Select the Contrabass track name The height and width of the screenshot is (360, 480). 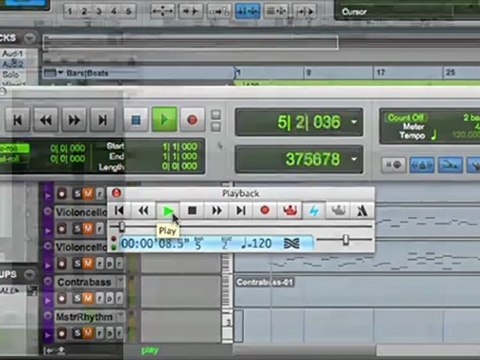(84, 282)
